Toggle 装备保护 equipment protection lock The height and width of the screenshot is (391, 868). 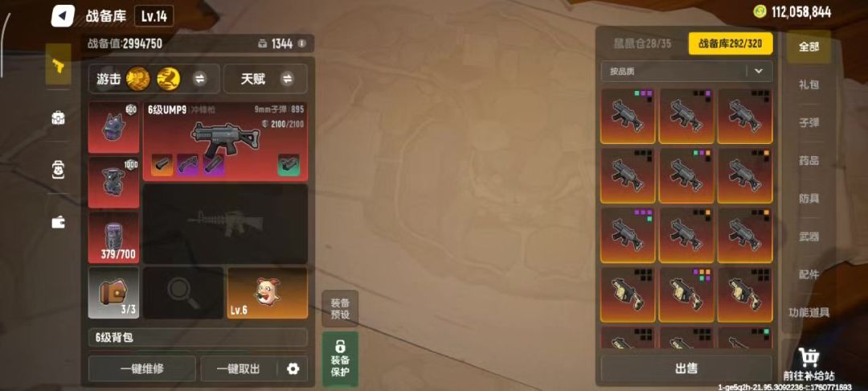[340, 359]
